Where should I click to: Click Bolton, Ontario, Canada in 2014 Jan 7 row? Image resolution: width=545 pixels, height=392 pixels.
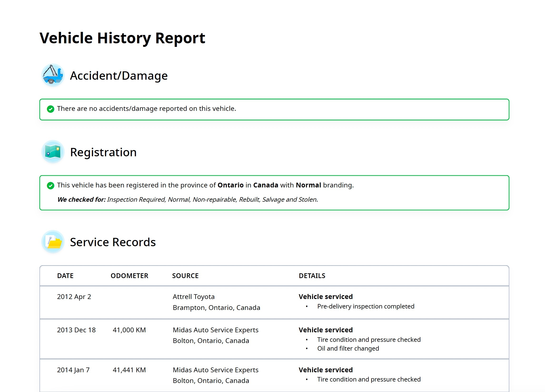click(211, 381)
